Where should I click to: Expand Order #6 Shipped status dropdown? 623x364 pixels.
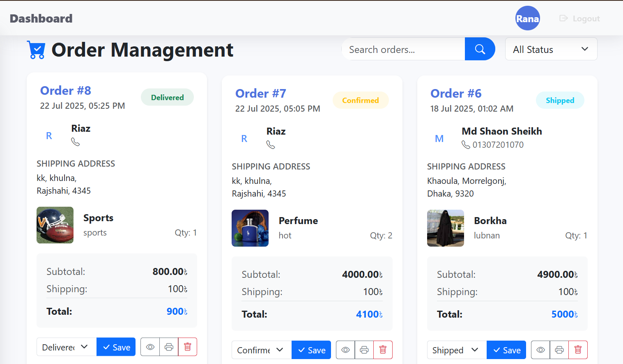tap(456, 350)
